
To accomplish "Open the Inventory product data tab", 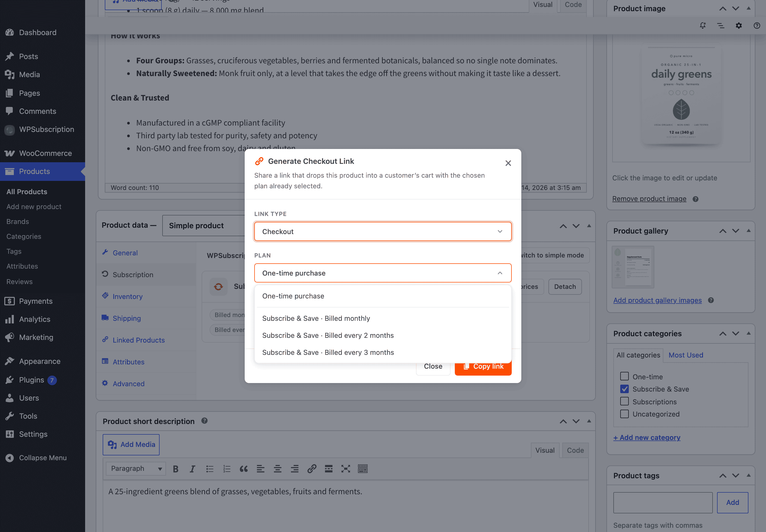I will pyautogui.click(x=146, y=296).
